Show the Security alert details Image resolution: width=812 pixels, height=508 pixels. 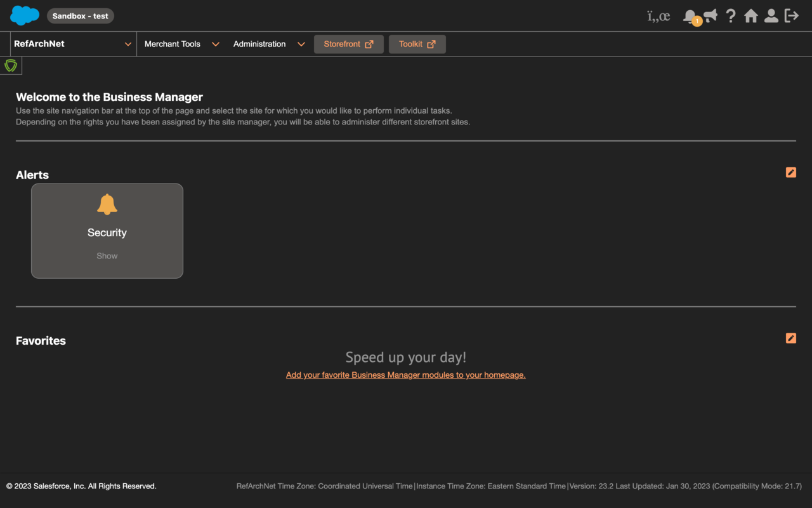click(107, 255)
